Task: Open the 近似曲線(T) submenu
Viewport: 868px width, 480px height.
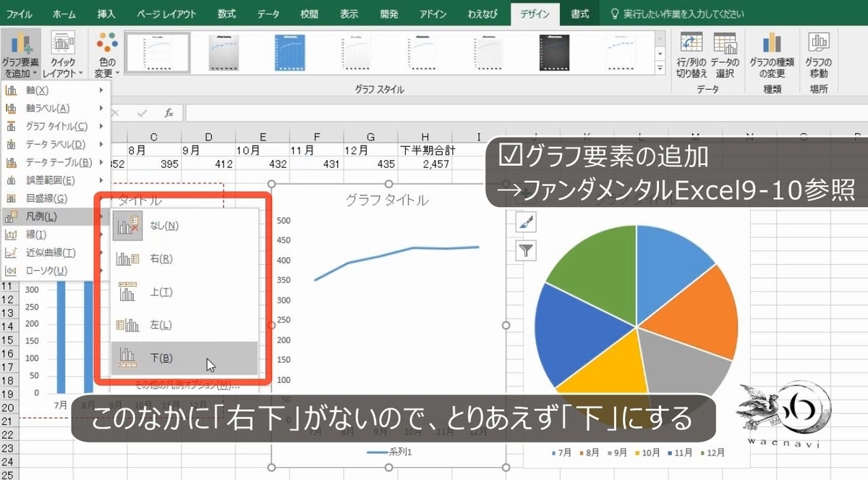Action: [x=55, y=253]
